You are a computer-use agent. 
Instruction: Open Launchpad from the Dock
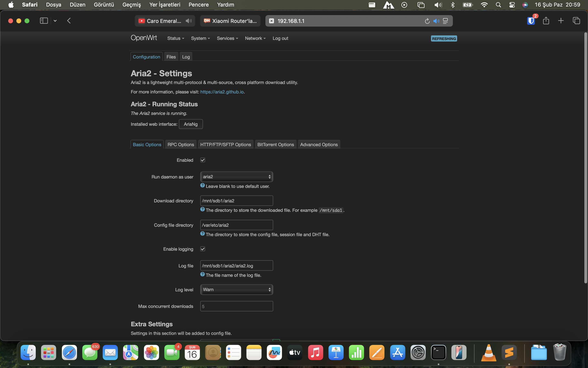click(x=49, y=352)
